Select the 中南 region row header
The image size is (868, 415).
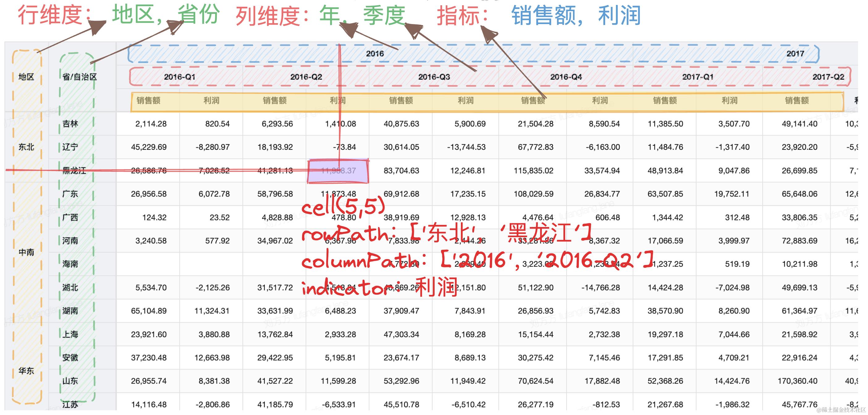tap(26, 252)
